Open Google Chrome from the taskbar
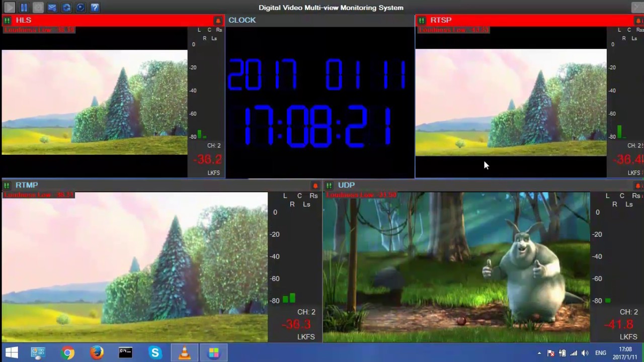 (67, 352)
